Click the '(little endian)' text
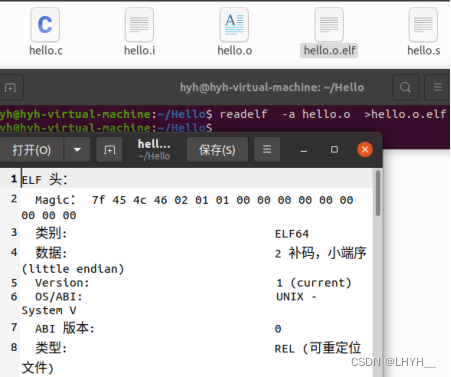The height and width of the screenshot is (377, 451). (73, 269)
